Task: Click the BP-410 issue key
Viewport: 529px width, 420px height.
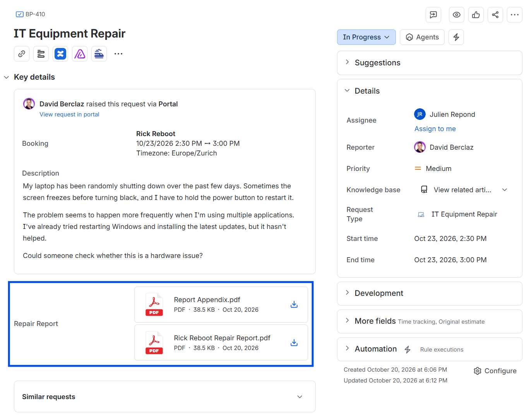Action: click(x=35, y=14)
